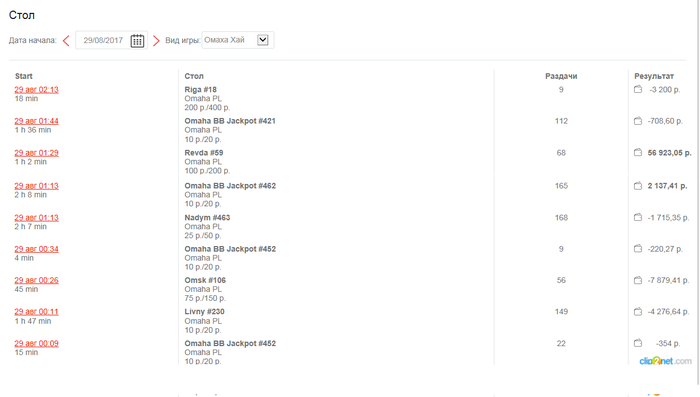Go to previous date with left arrow
The image size is (700, 397).
(66, 41)
